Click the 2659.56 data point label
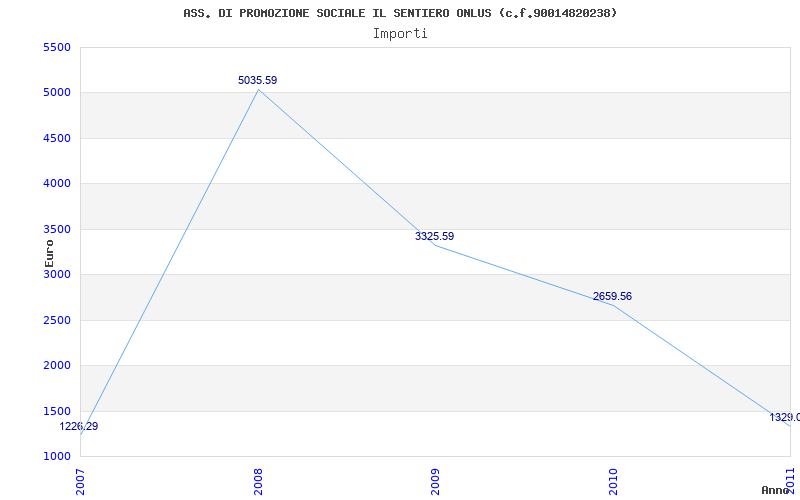This screenshot has height=500, width=800. 612,296
